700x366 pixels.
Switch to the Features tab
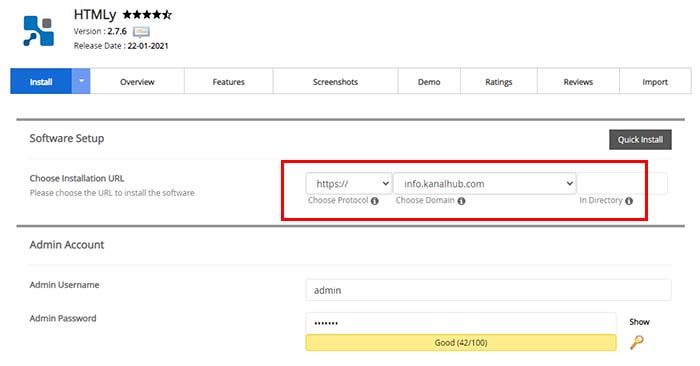click(x=229, y=82)
